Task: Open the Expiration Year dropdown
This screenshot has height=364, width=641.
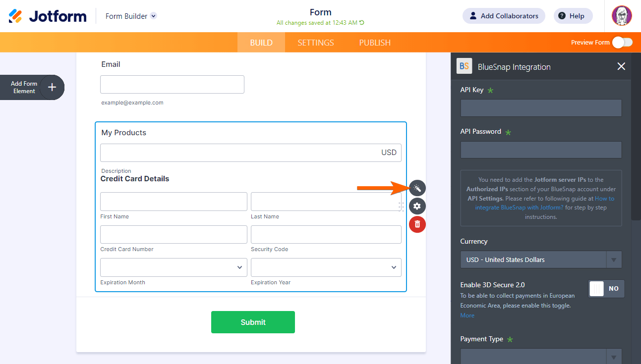Action: click(326, 267)
